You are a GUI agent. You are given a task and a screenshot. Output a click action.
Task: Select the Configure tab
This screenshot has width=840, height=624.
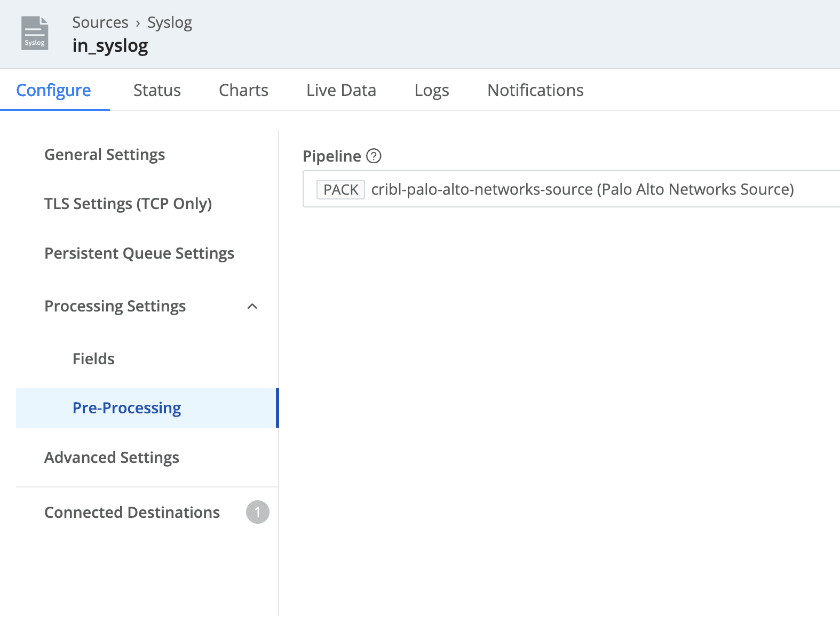coord(54,90)
